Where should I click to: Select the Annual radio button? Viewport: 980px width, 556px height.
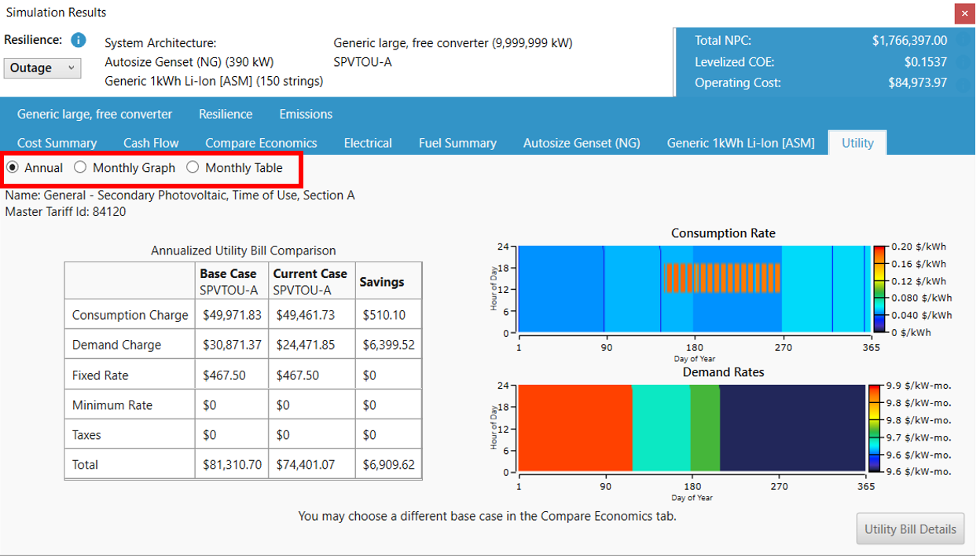pyautogui.click(x=13, y=167)
